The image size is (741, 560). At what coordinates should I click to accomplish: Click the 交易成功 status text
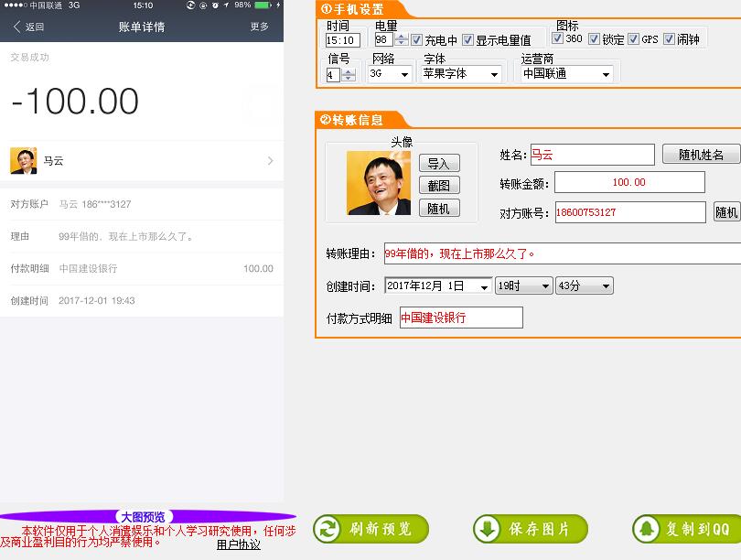click(30, 57)
